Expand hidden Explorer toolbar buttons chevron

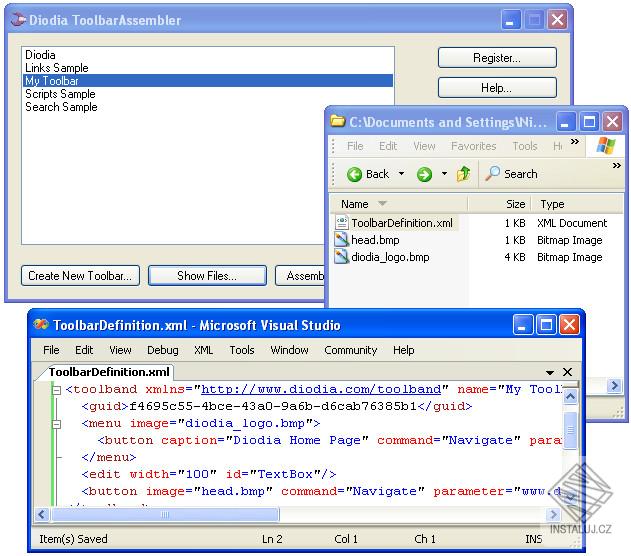[x=617, y=165]
